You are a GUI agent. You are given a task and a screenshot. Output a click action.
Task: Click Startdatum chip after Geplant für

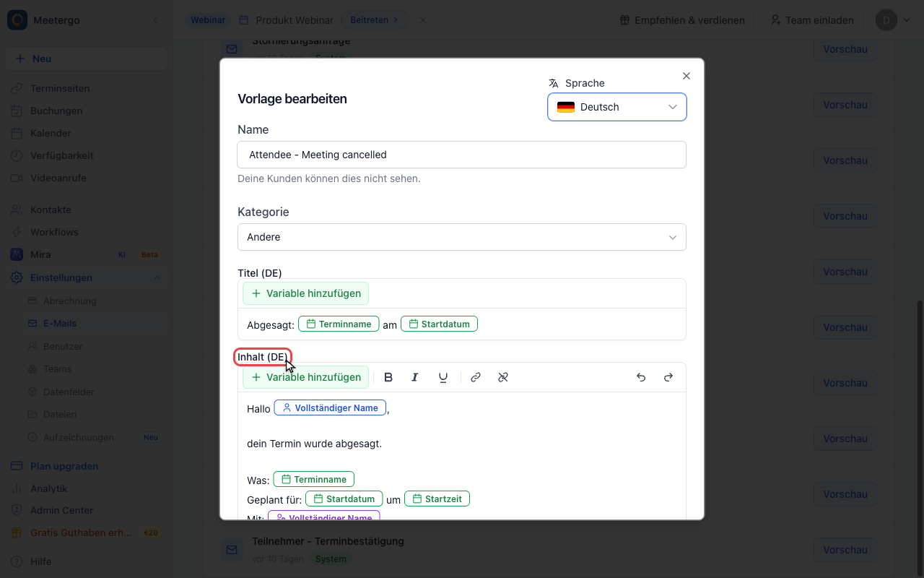click(344, 499)
